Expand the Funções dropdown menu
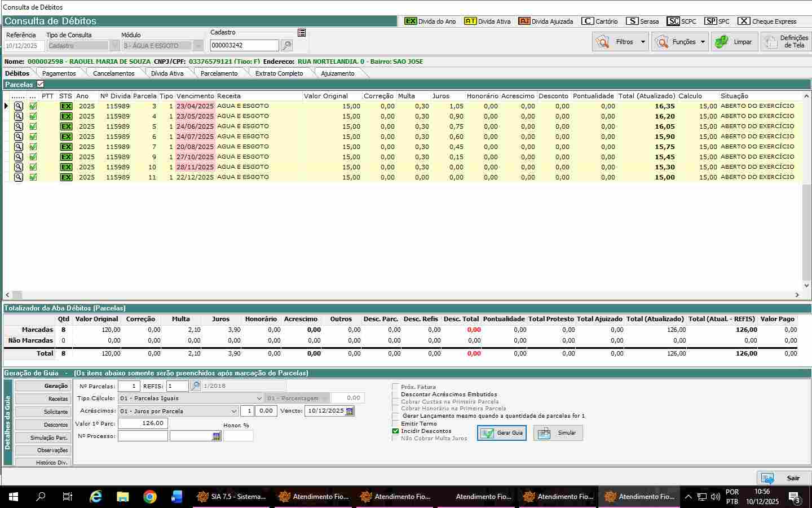The image size is (812, 508). pos(703,42)
